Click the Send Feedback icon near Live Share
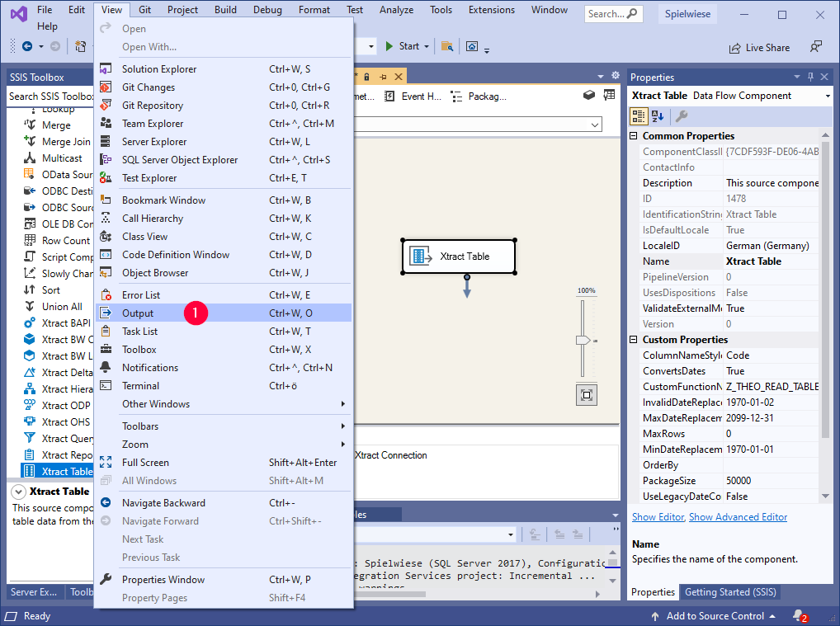This screenshot has width=840, height=626. [x=815, y=47]
